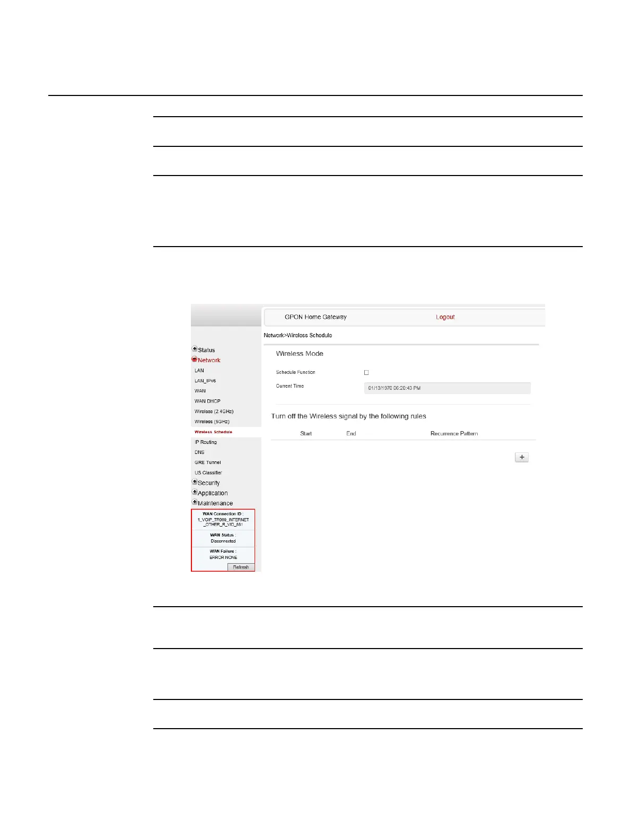
Task: Click the Wireless Mode heading
Action: tap(300, 354)
